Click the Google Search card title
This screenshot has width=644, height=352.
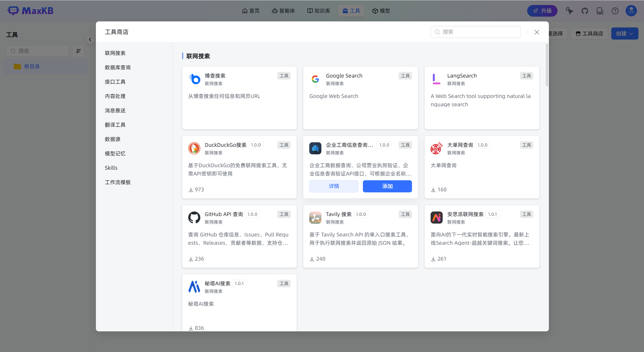(x=344, y=76)
